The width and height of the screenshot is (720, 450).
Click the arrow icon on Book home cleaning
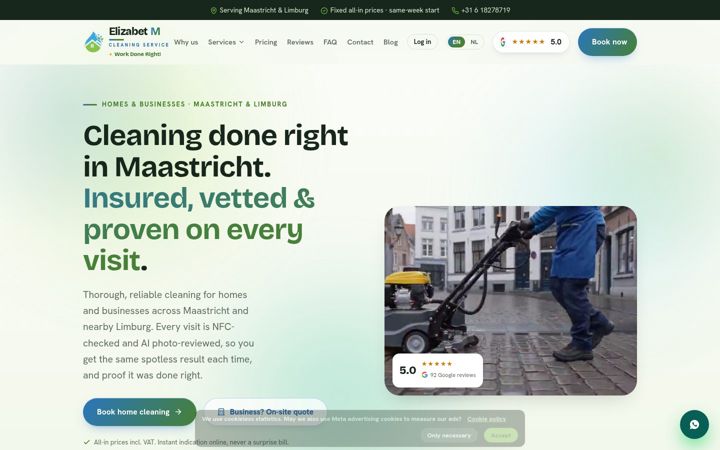[178, 412]
